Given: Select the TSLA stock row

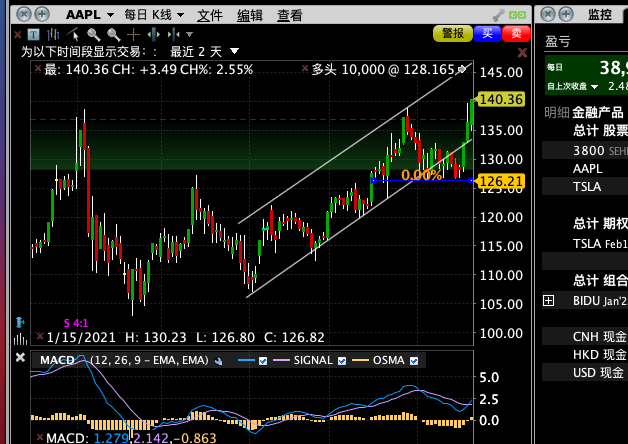Looking at the screenshot, I should pos(585,187).
